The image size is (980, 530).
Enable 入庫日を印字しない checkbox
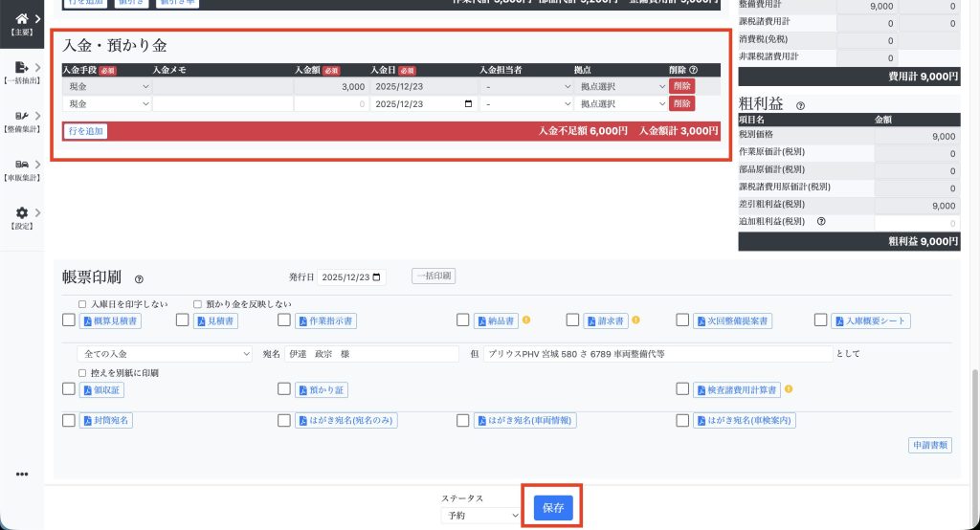(82, 304)
